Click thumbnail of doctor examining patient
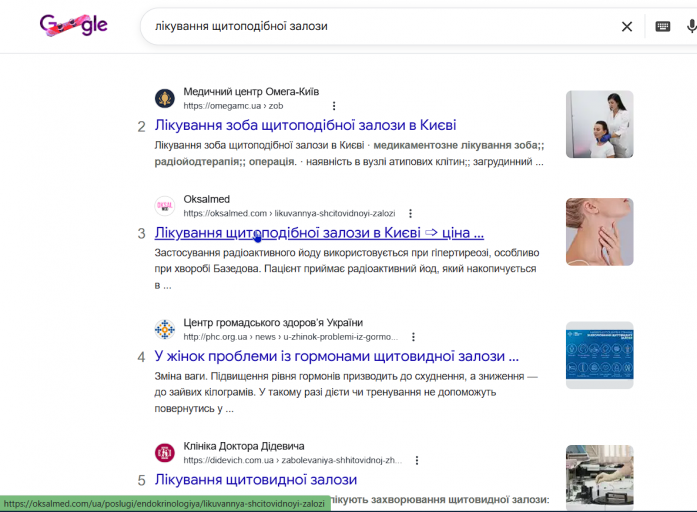Viewport: 697px width, 512px height. (600, 124)
